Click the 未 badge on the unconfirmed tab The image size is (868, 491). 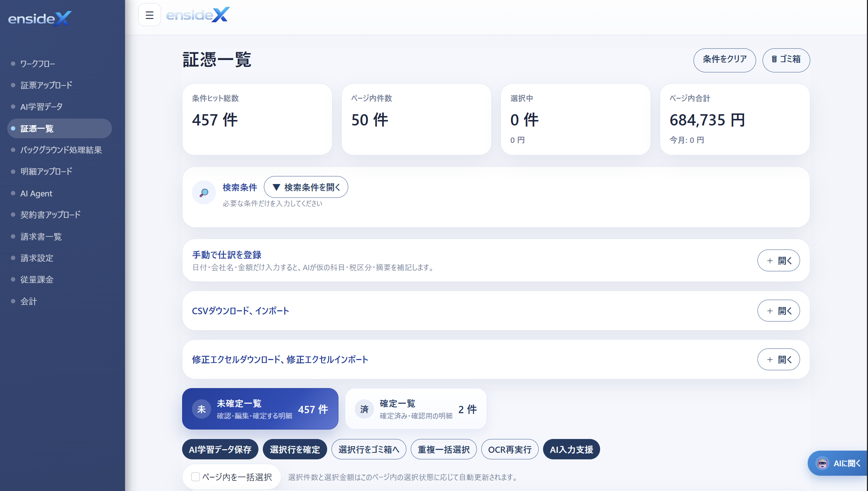tap(201, 409)
